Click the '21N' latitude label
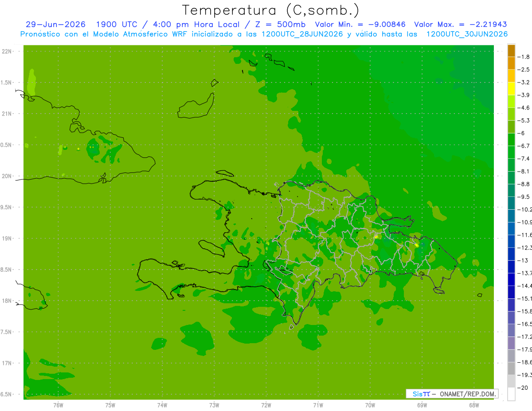Screen dimensions: 532x411 tap(8, 114)
